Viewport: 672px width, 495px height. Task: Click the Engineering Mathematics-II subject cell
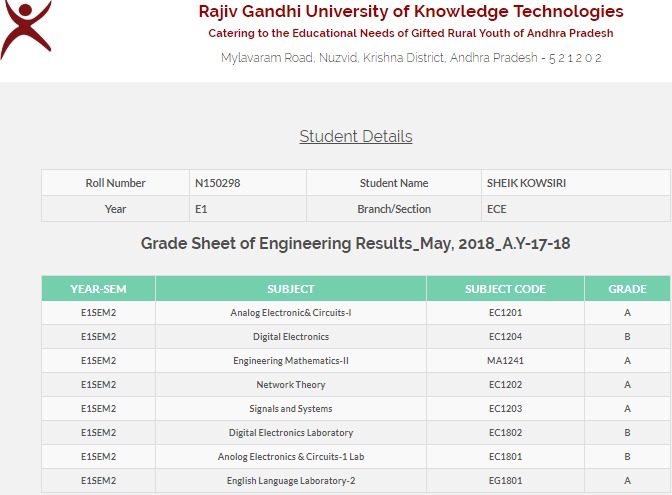[x=291, y=361]
